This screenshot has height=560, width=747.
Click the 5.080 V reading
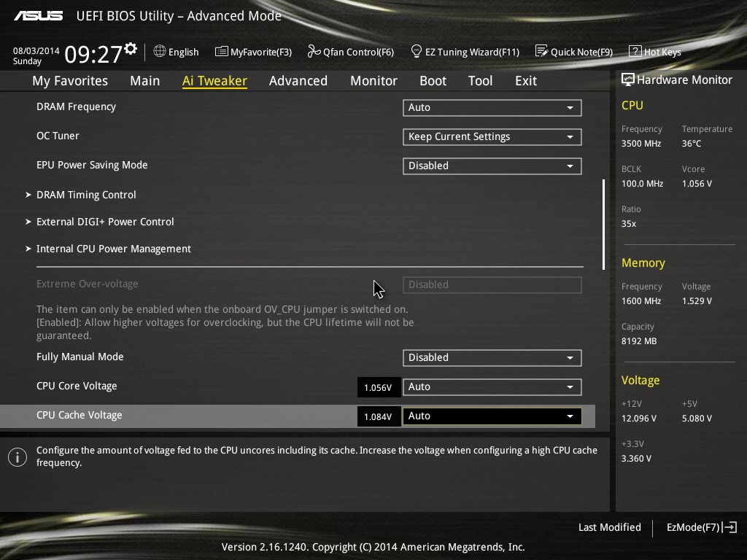click(x=697, y=418)
